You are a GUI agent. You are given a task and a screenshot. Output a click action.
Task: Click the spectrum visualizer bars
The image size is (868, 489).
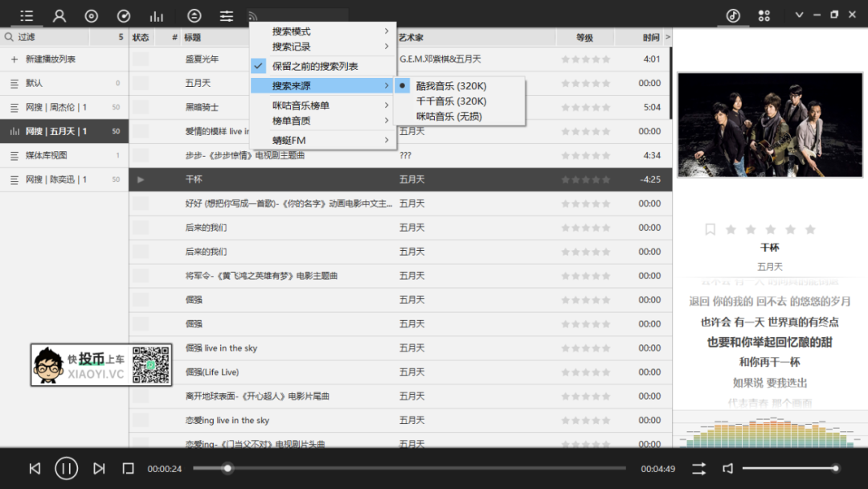pos(770,433)
